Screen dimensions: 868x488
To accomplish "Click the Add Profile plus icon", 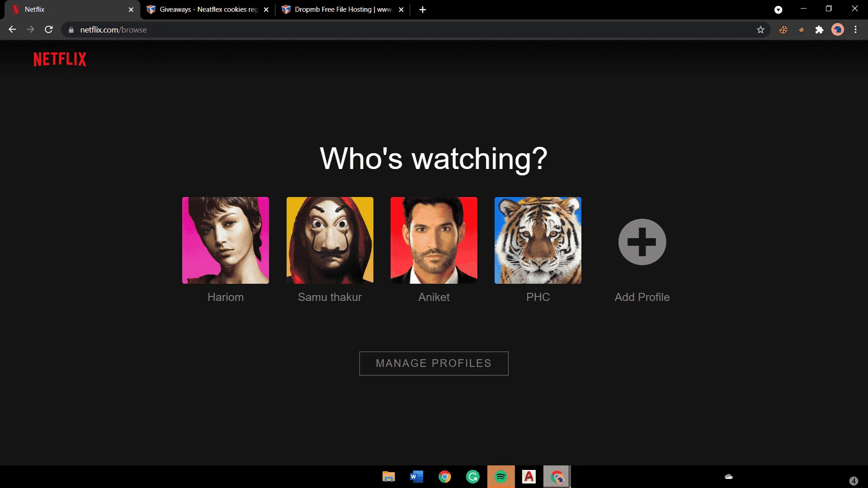I will pos(642,242).
